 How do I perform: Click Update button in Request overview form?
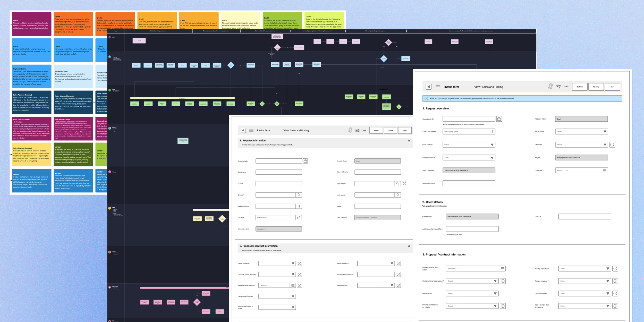[x=596, y=87]
